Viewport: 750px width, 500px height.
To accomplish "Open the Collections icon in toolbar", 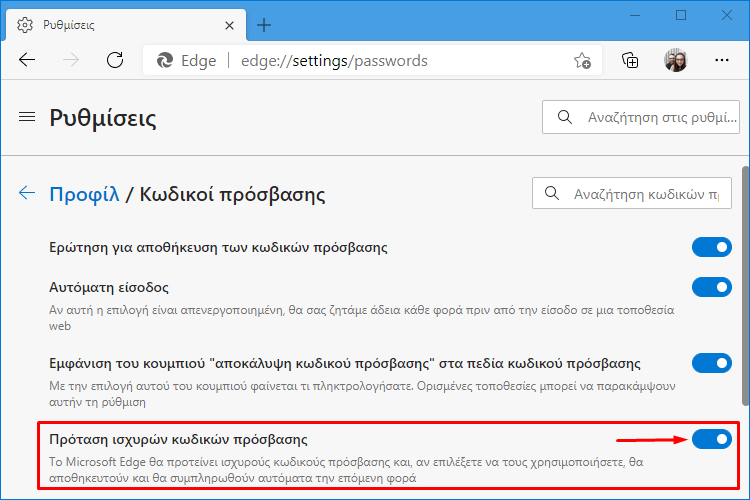I will click(629, 61).
